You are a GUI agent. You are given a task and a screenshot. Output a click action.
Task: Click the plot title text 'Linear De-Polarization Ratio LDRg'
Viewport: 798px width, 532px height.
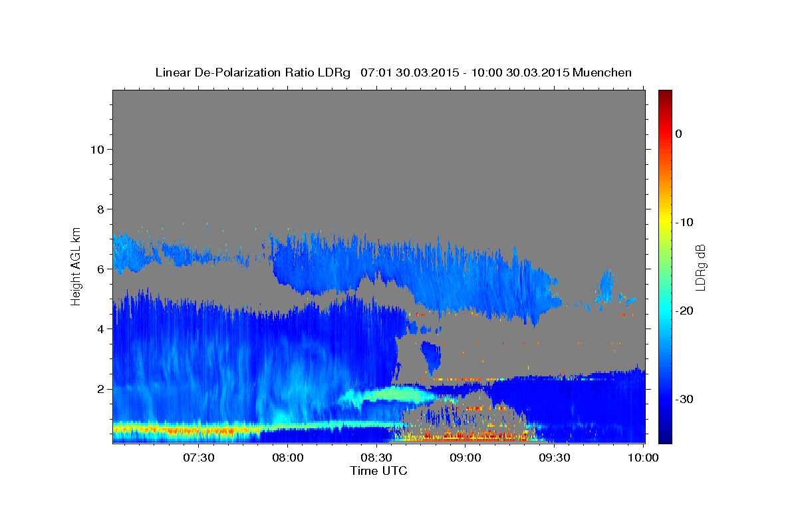(x=252, y=72)
